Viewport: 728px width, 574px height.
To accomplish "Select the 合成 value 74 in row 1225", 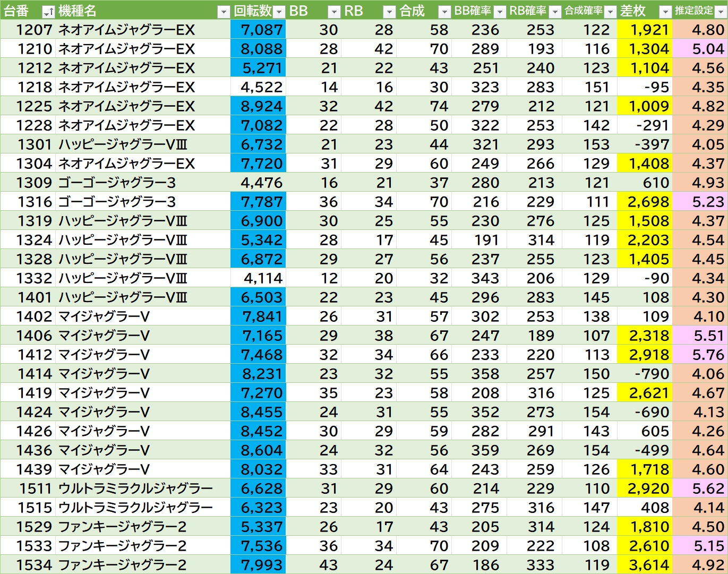I will pyautogui.click(x=424, y=106).
